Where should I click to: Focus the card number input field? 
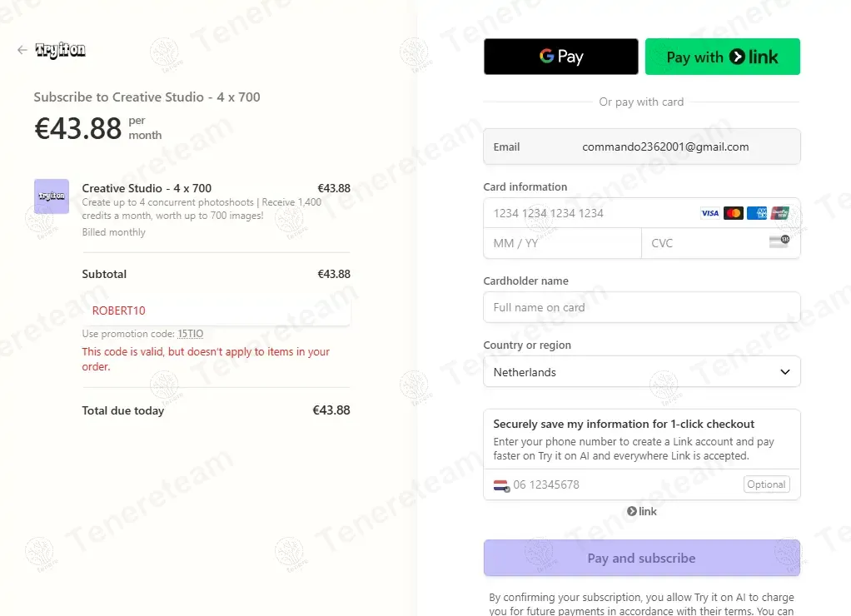tap(591, 213)
